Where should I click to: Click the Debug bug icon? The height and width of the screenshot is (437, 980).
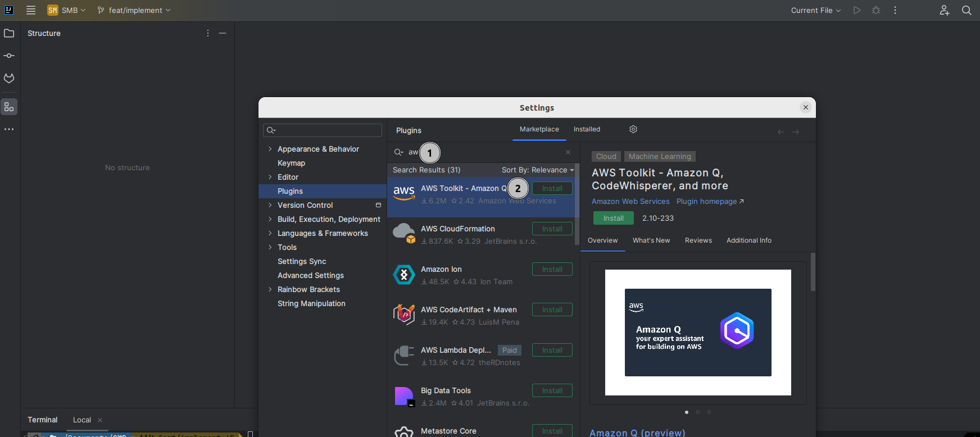click(x=876, y=10)
